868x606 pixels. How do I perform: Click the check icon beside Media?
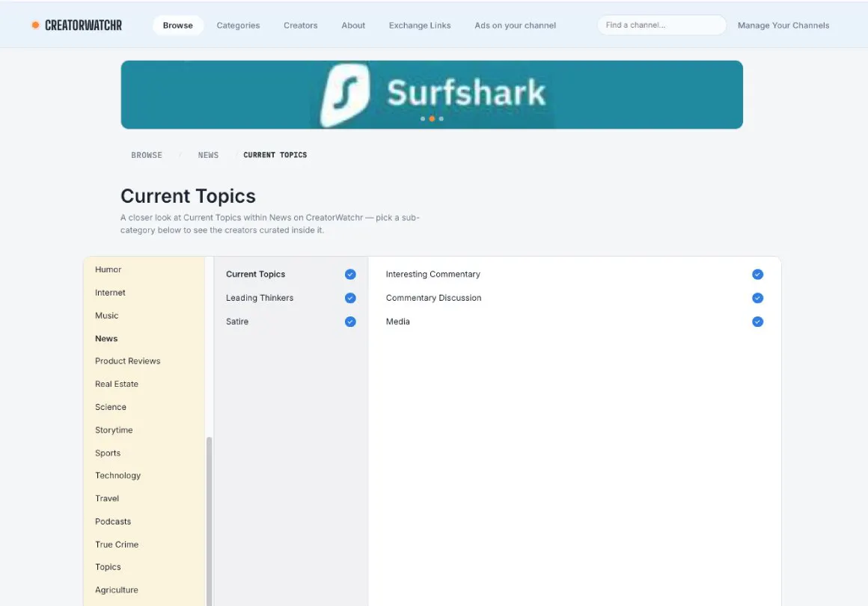click(x=758, y=322)
